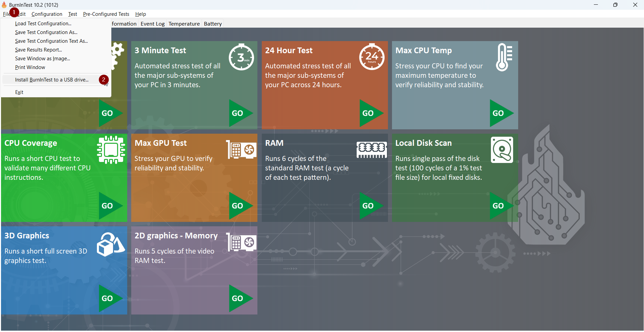Viewport: 644px width, 332px height.
Task: Click 'Runs 5 cycles of the video RAM test' text
Action: [x=174, y=256]
